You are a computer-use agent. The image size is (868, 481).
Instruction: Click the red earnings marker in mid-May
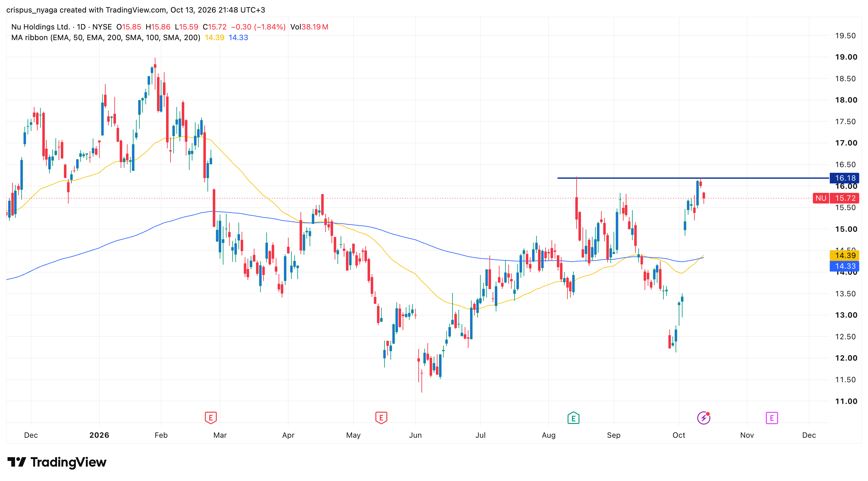coord(381,418)
